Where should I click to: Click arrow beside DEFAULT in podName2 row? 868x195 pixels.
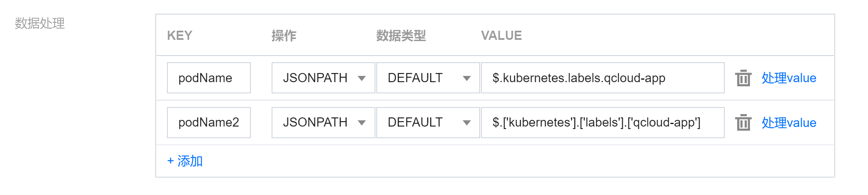(467, 123)
